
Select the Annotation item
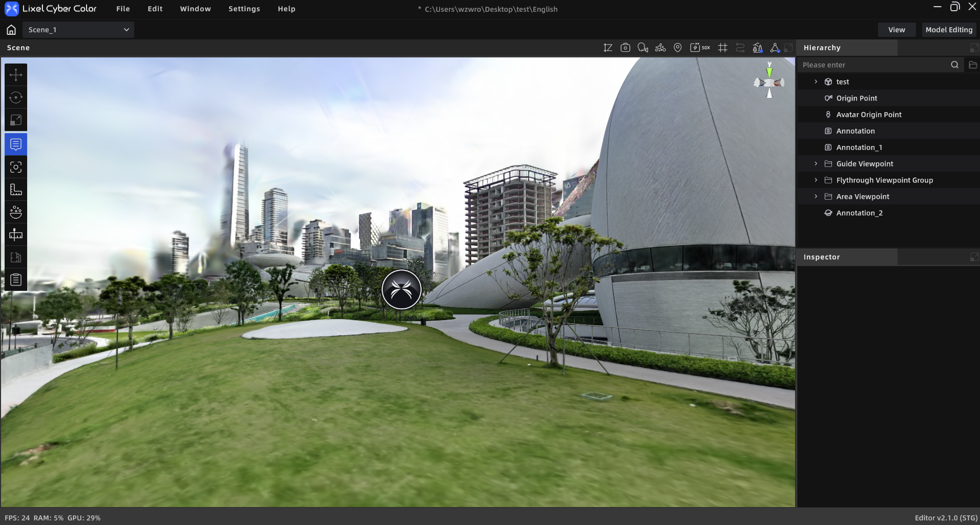(888, 131)
